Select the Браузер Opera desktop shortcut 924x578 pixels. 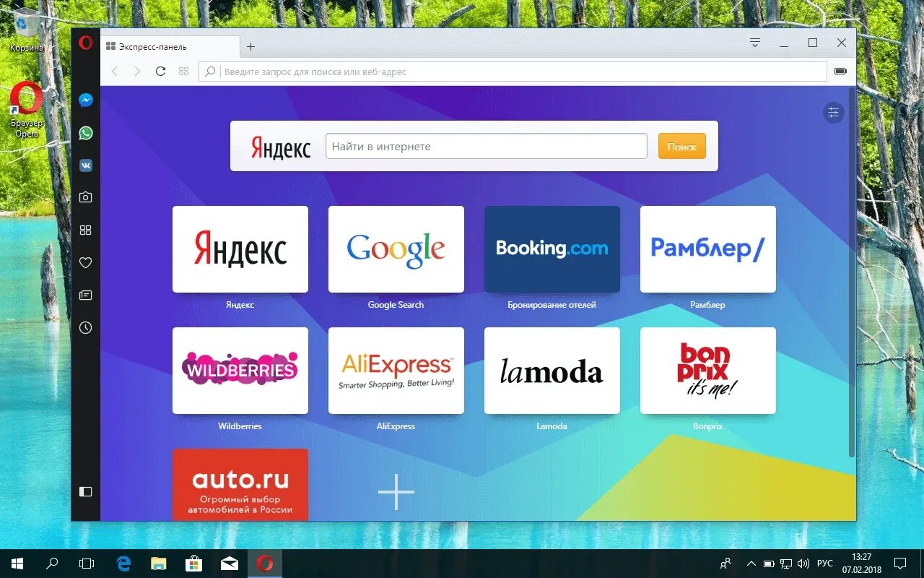point(27,110)
